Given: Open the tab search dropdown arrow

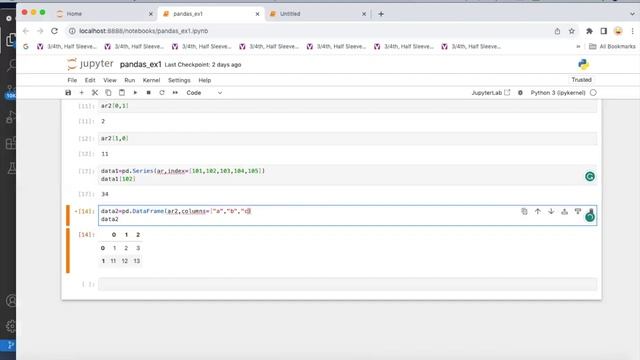Looking at the screenshot, I should [x=632, y=14].
